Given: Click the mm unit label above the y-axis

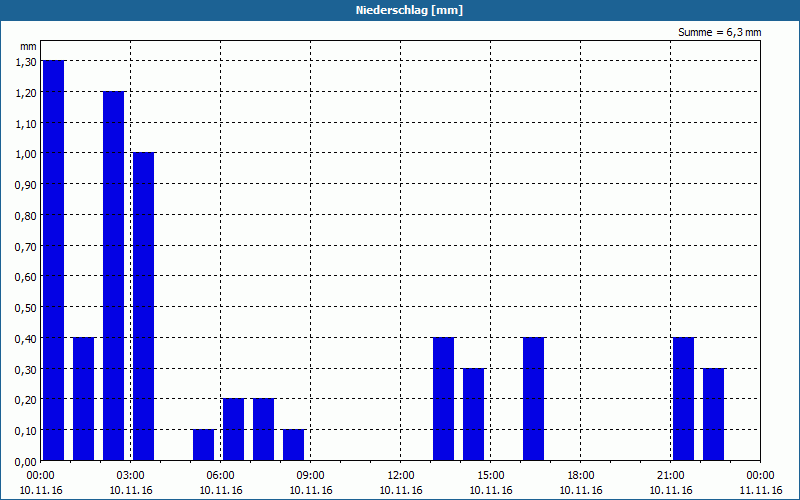Looking at the screenshot, I should (29, 46).
